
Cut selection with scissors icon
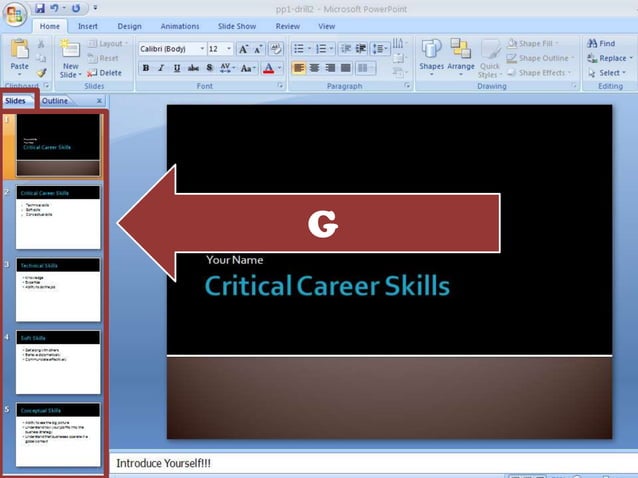click(41, 44)
